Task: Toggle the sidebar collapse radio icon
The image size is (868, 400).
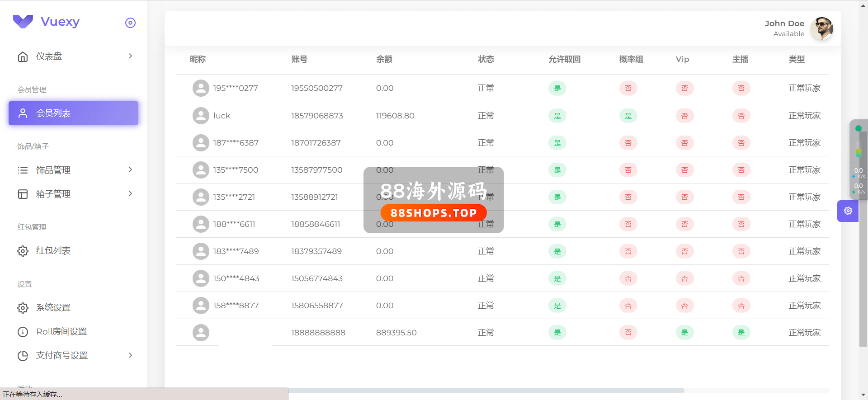Action: coord(130,23)
